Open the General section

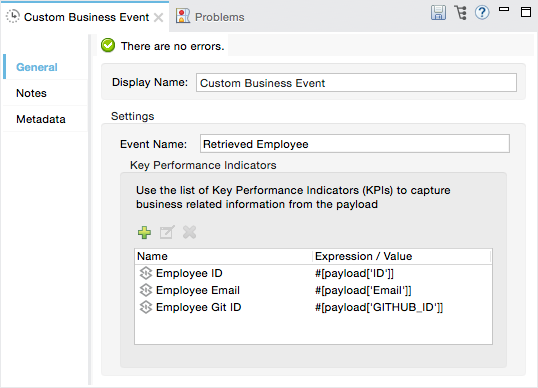(x=37, y=67)
